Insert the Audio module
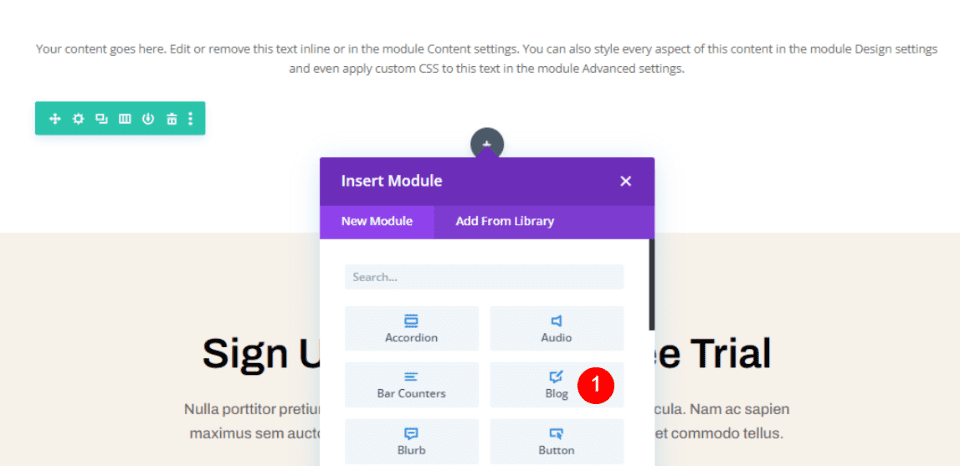The image size is (960, 466). coord(556,328)
